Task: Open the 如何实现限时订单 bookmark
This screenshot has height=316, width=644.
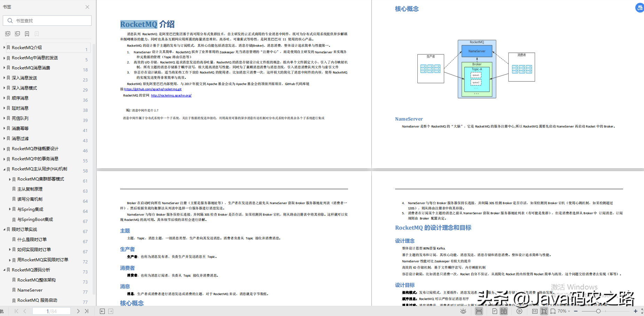Action: [x=34, y=250]
